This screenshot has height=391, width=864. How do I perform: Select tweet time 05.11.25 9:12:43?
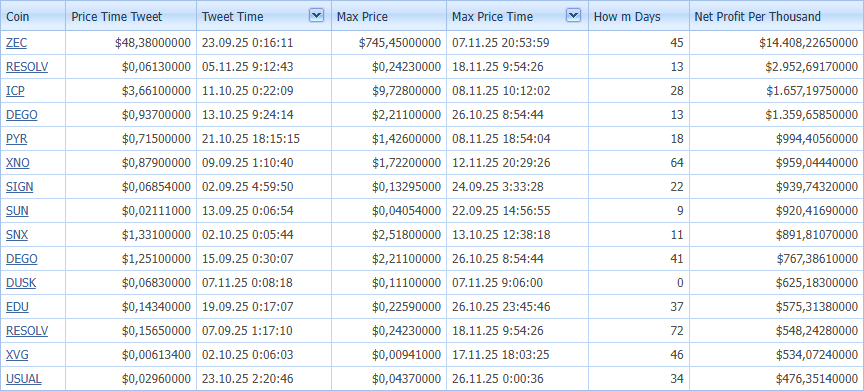point(264,67)
